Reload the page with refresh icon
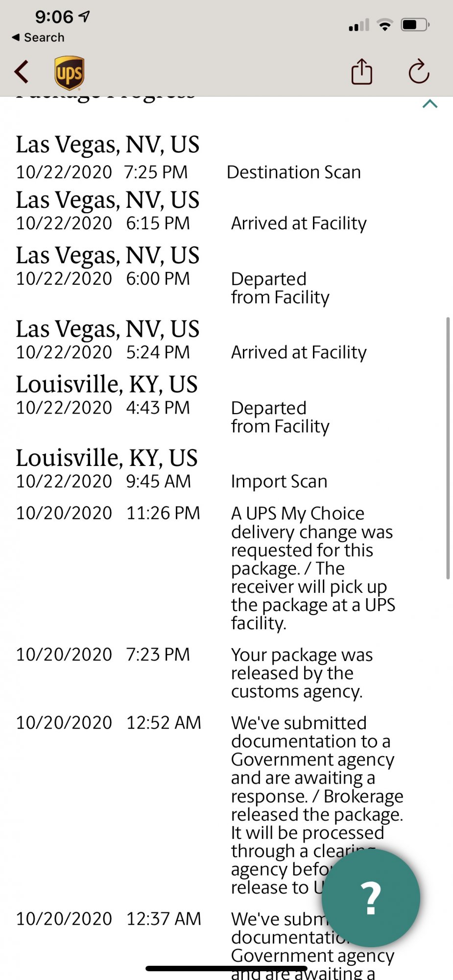This screenshot has width=453, height=980. 419,72
